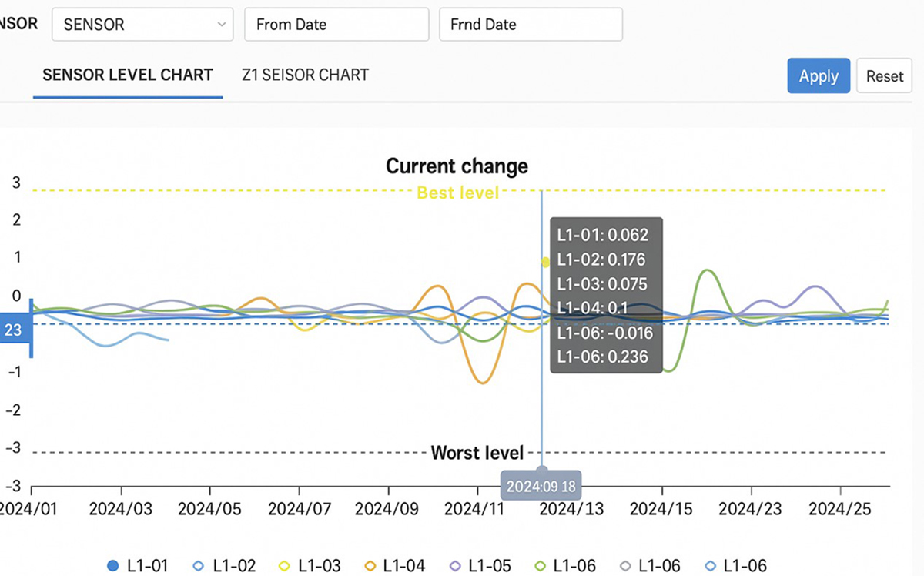Click the 2024:09 18 crosshair date marker
The width and height of the screenshot is (924, 576).
tap(541, 487)
